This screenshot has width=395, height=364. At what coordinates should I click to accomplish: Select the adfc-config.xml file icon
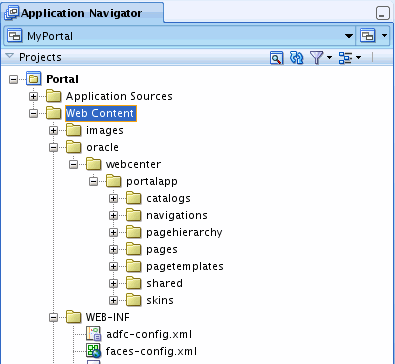93,334
